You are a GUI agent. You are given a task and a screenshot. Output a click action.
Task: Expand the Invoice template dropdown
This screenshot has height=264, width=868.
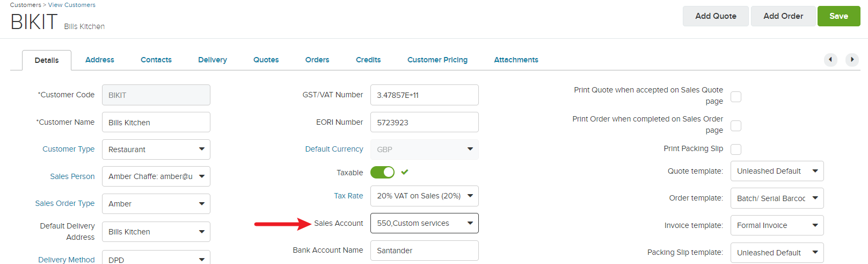tap(777, 225)
